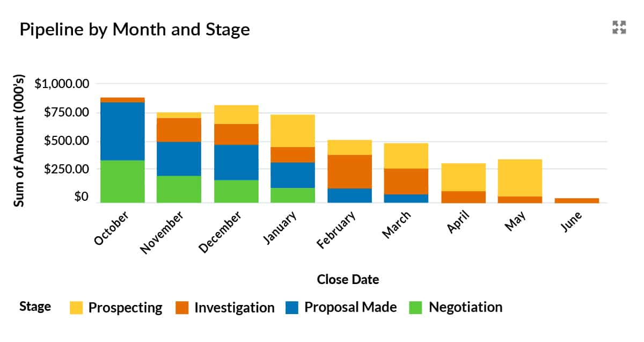Click the yellow Prospecting legend swatch
This screenshot has width=644, height=342.
77,308
